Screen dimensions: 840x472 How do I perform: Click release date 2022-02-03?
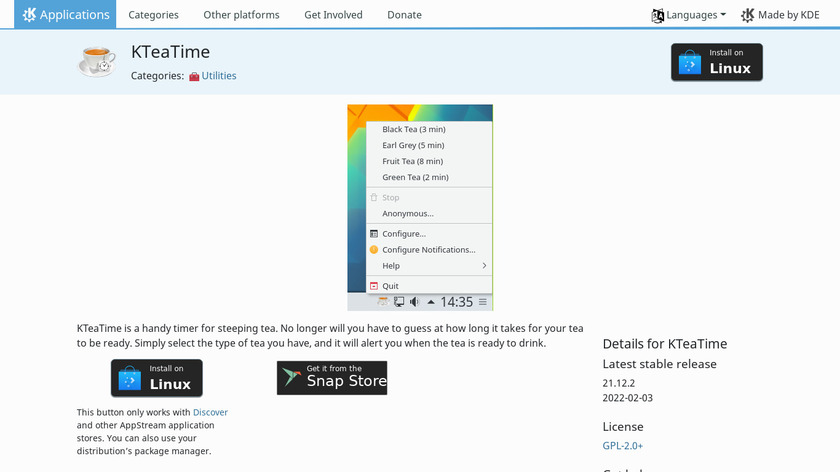[x=627, y=398]
